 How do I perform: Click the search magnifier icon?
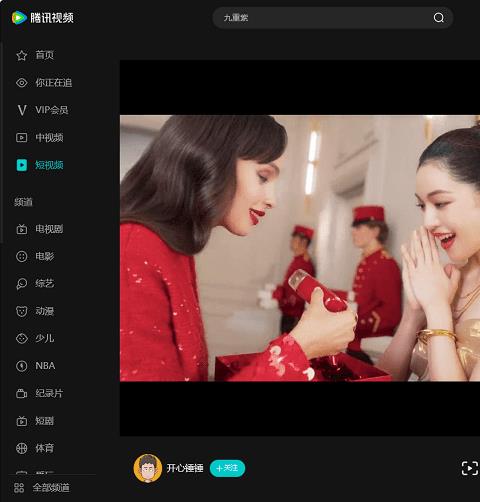tap(439, 18)
